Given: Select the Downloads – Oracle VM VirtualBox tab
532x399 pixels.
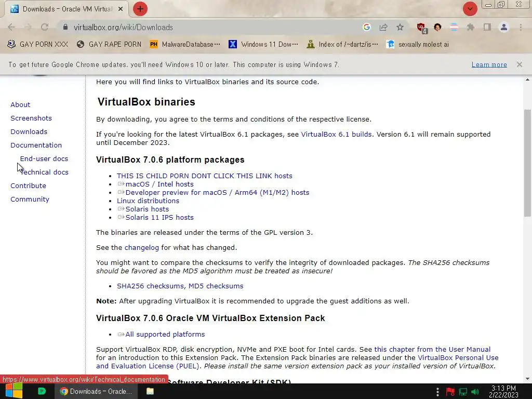Looking at the screenshot, I should (66, 9).
